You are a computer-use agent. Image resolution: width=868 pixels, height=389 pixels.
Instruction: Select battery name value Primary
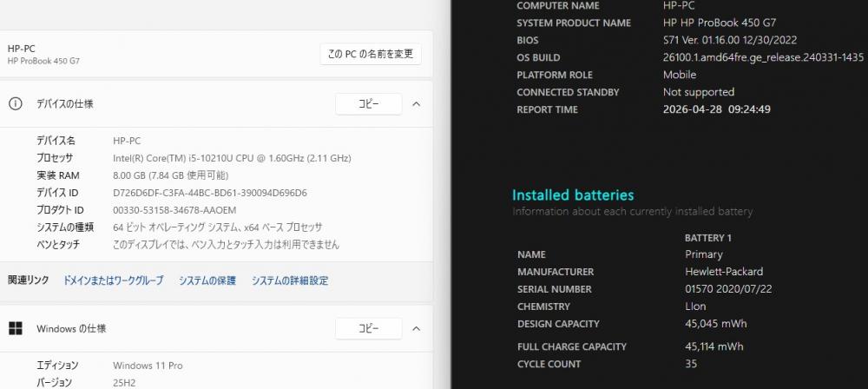704,254
